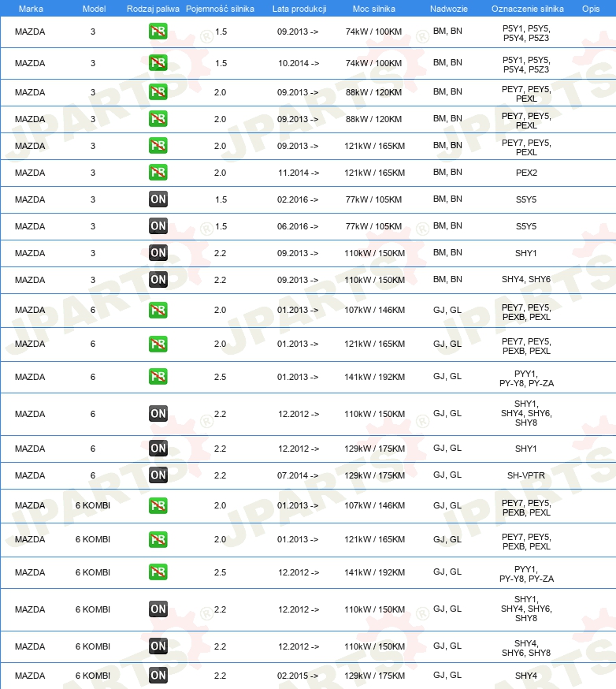Click the Model column header
Image resolution: width=616 pixels, height=689 pixels.
94,9
